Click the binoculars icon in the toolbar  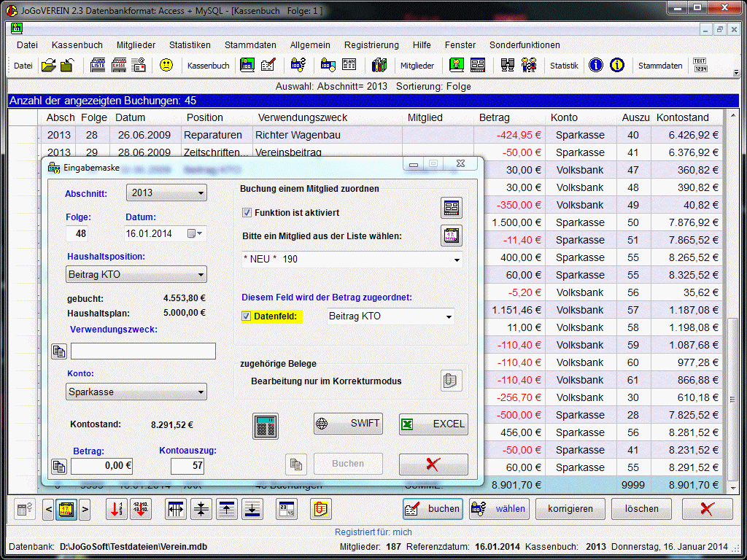[508, 65]
